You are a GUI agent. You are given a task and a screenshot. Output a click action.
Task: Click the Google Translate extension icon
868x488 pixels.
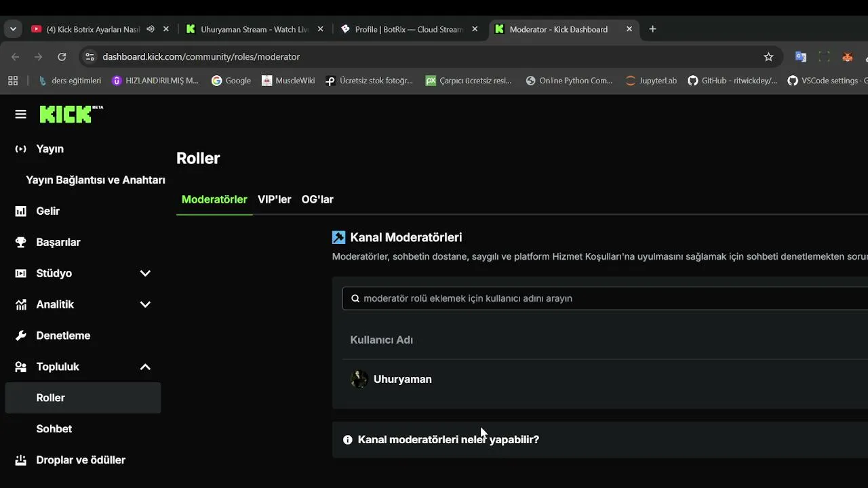click(x=801, y=57)
